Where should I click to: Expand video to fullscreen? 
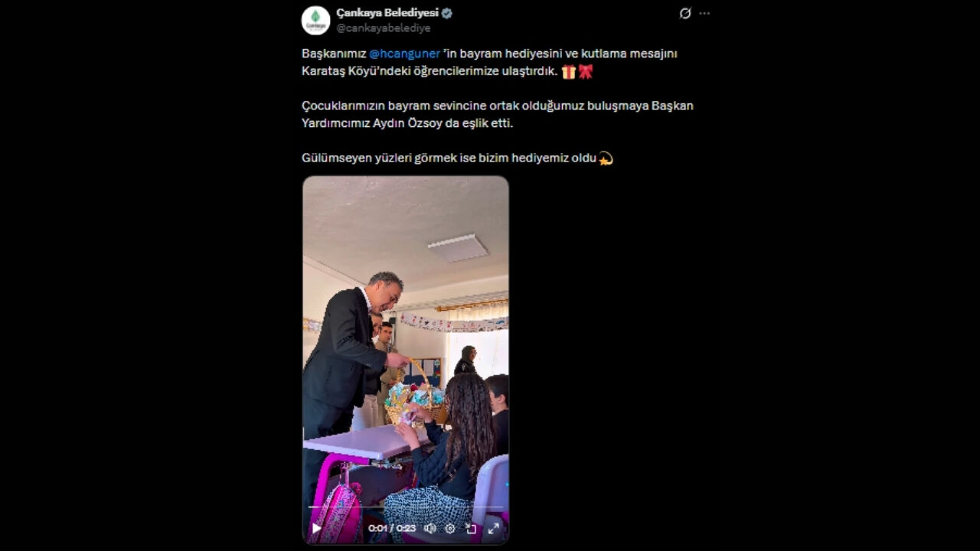click(x=494, y=528)
